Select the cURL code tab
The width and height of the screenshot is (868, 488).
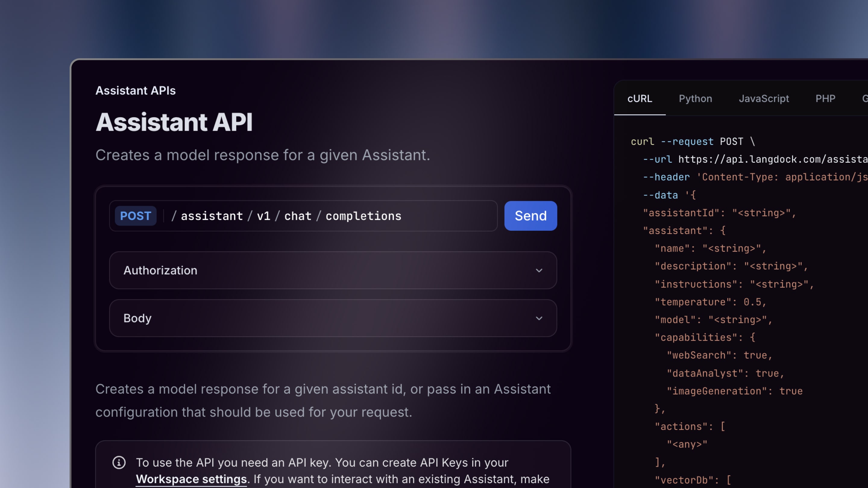coord(640,98)
